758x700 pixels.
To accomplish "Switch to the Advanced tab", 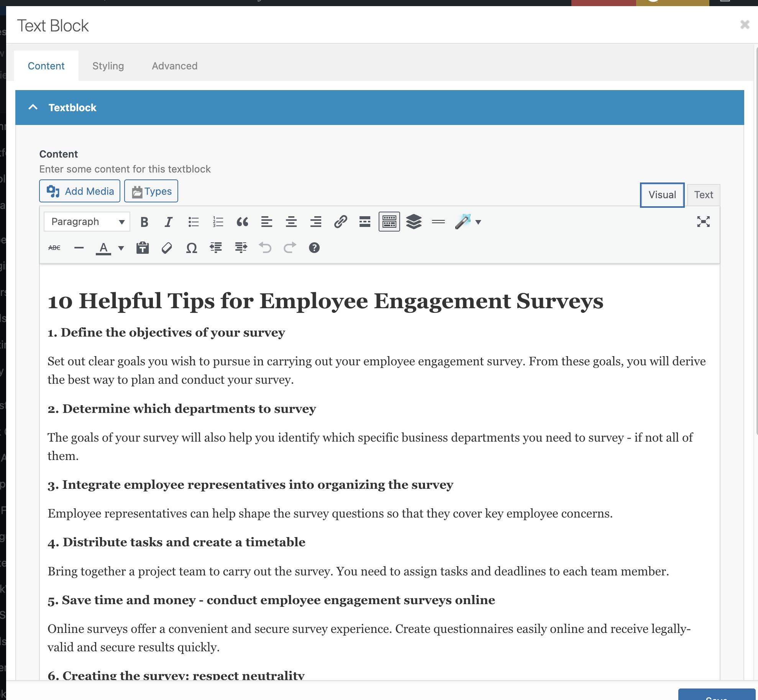I will coord(175,66).
